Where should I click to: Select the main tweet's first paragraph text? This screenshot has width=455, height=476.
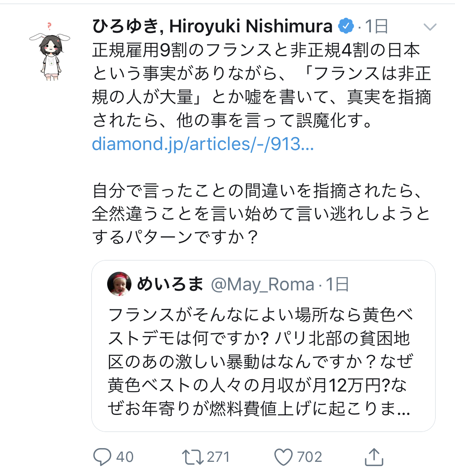click(261, 85)
